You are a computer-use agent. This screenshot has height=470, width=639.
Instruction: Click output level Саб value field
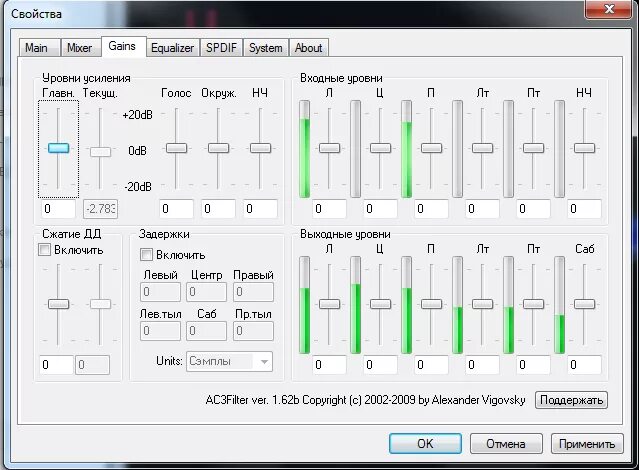click(584, 365)
